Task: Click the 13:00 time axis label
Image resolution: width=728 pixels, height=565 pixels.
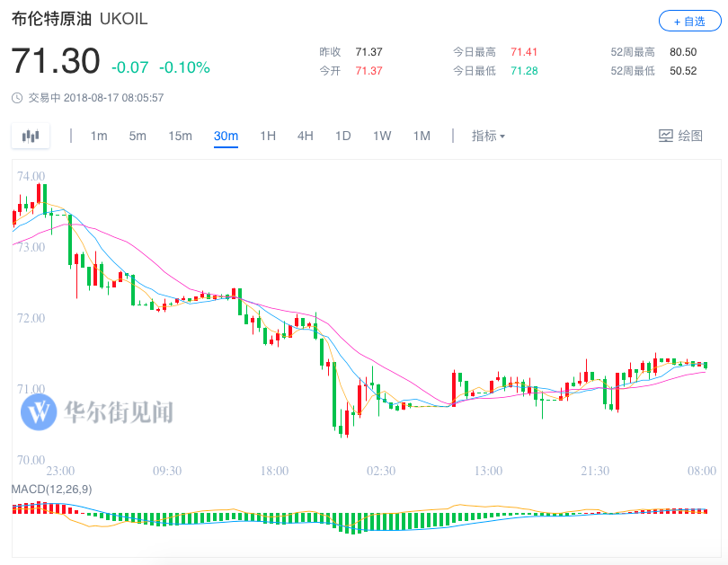Action: click(x=488, y=471)
